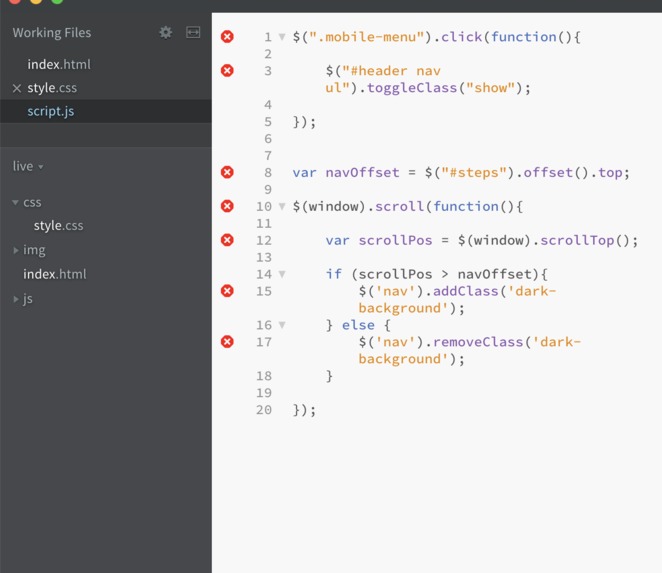The image size is (662, 573).
Task: Click the error marker on line 1
Action: coord(227,37)
